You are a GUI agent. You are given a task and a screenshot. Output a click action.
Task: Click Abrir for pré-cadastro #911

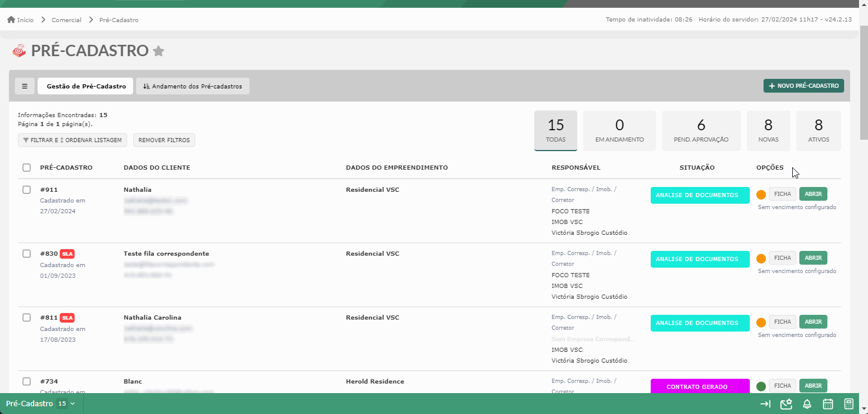coord(813,194)
